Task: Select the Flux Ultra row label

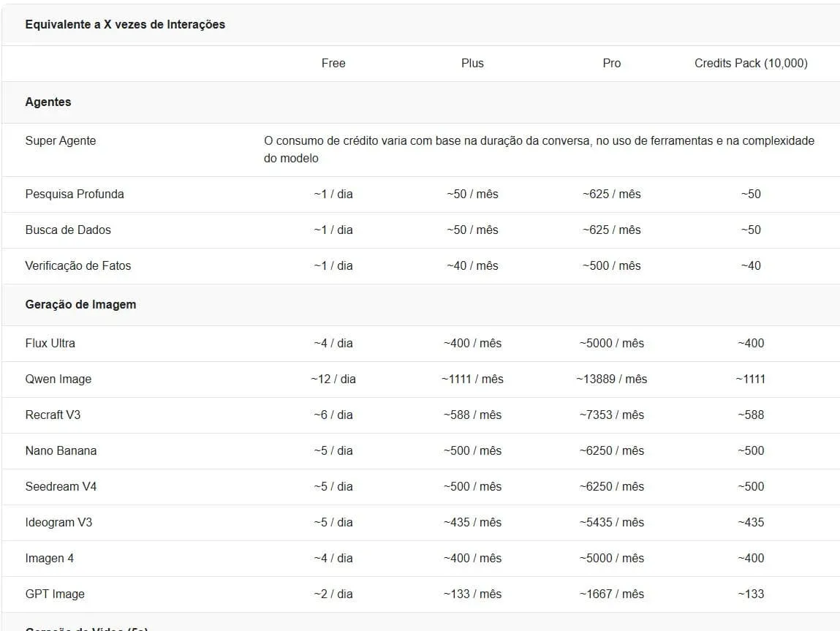Action: click(50, 344)
